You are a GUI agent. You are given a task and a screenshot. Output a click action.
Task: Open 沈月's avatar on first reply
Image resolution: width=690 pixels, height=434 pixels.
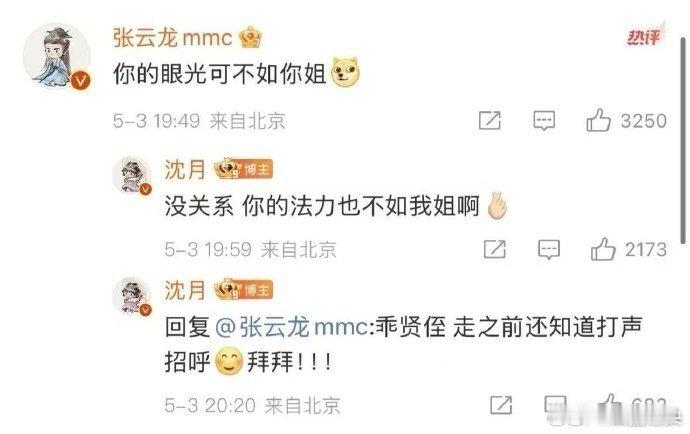[132, 175]
